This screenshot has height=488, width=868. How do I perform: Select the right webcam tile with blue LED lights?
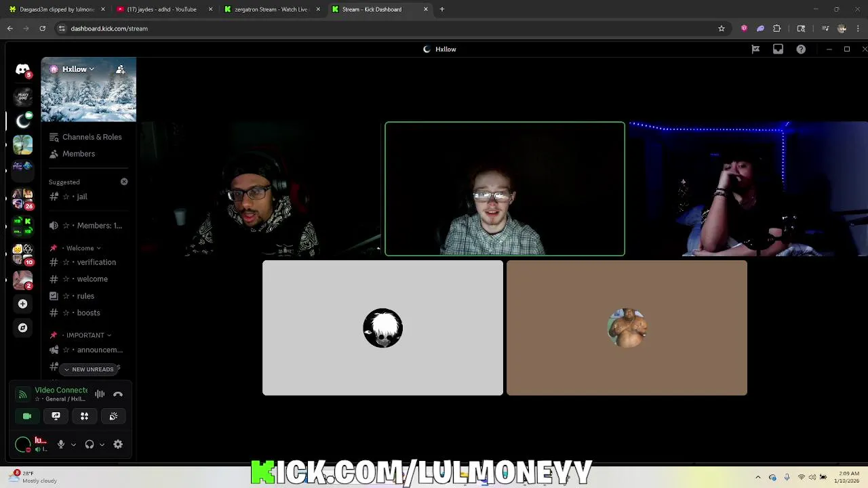tap(748, 189)
